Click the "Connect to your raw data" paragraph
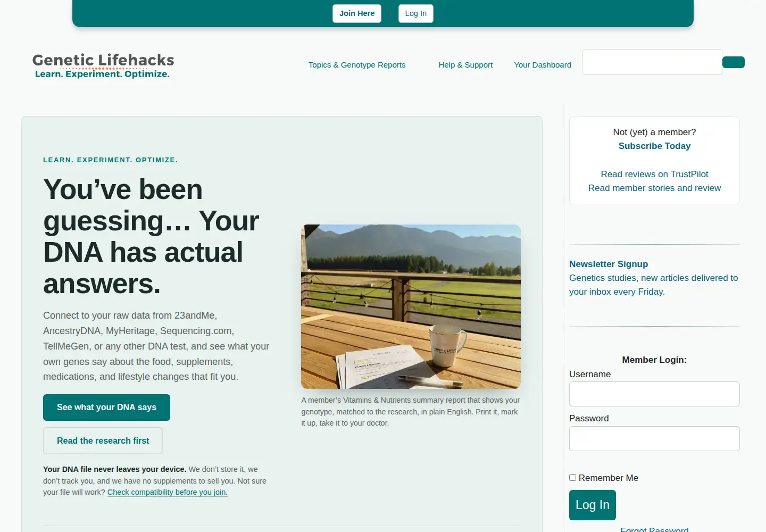766x532 pixels. [x=156, y=346]
